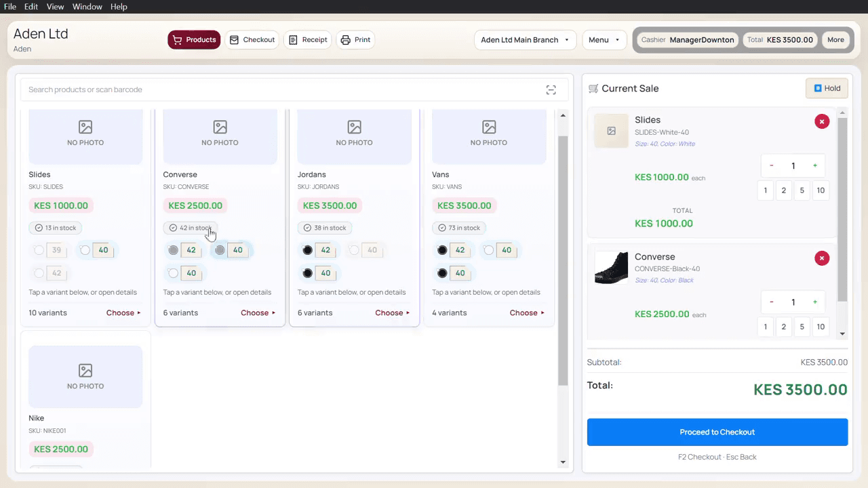Remove Converse item with red X
The height and width of the screenshot is (488, 868).
(x=822, y=258)
